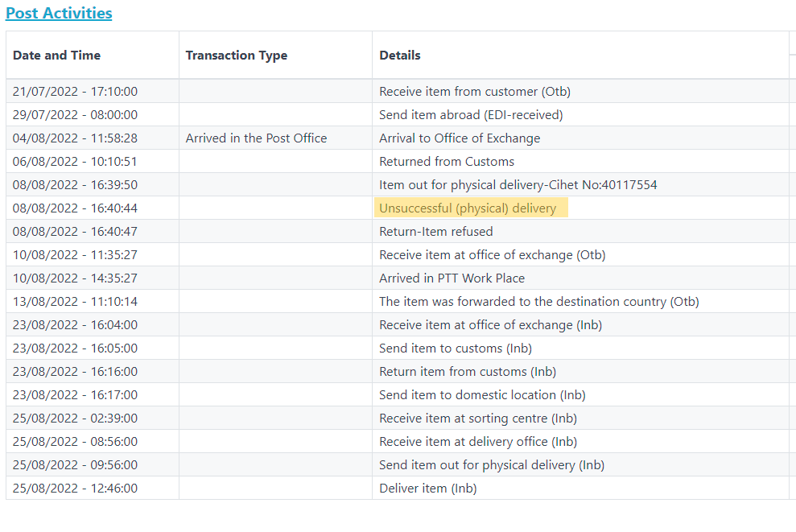Click Arrived in PTT Work Place entry
Image resolution: width=796 pixels, height=532 pixels.
tap(452, 278)
